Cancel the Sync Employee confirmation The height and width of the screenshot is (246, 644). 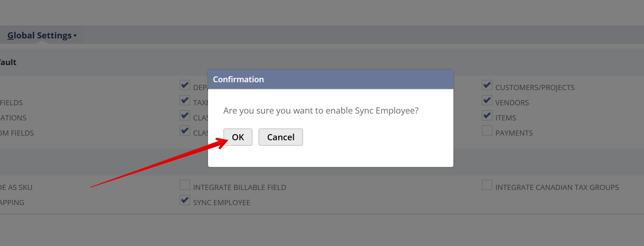(x=280, y=137)
